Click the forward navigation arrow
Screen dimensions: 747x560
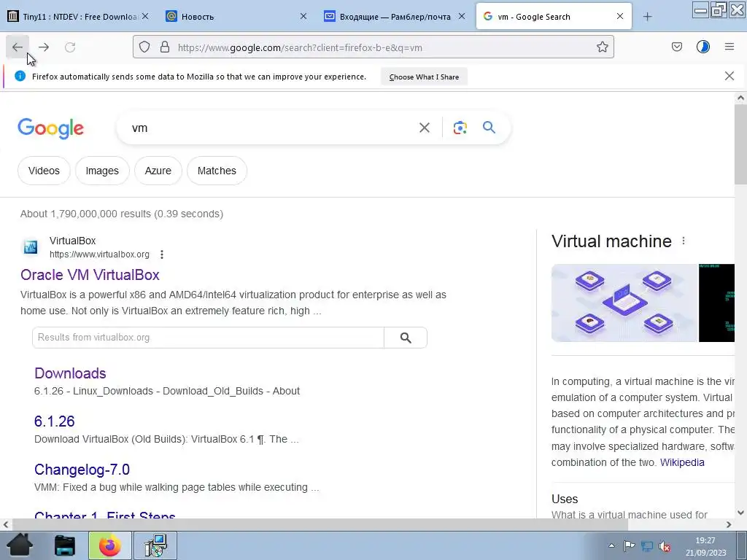point(44,47)
